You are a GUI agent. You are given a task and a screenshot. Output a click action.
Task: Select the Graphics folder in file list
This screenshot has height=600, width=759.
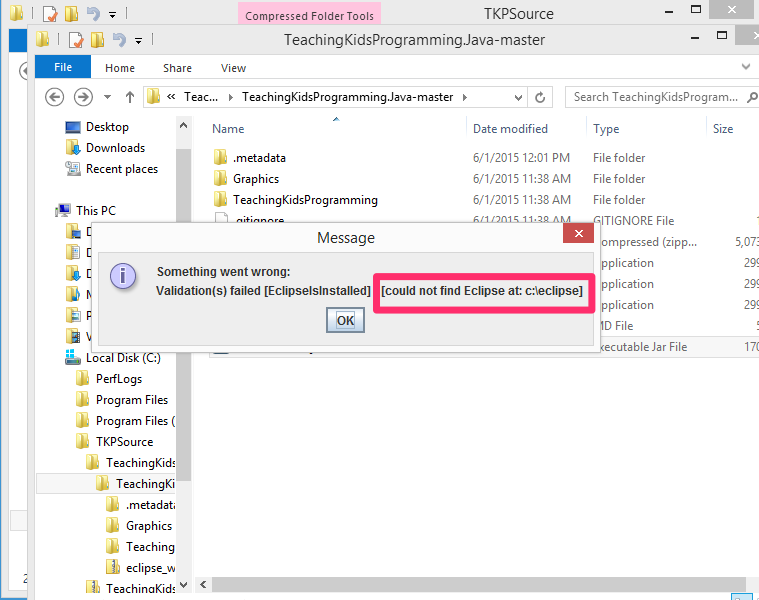coord(255,179)
